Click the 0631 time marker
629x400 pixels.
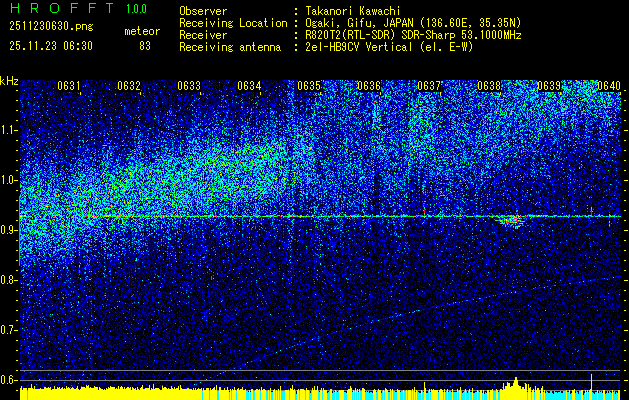69,86
